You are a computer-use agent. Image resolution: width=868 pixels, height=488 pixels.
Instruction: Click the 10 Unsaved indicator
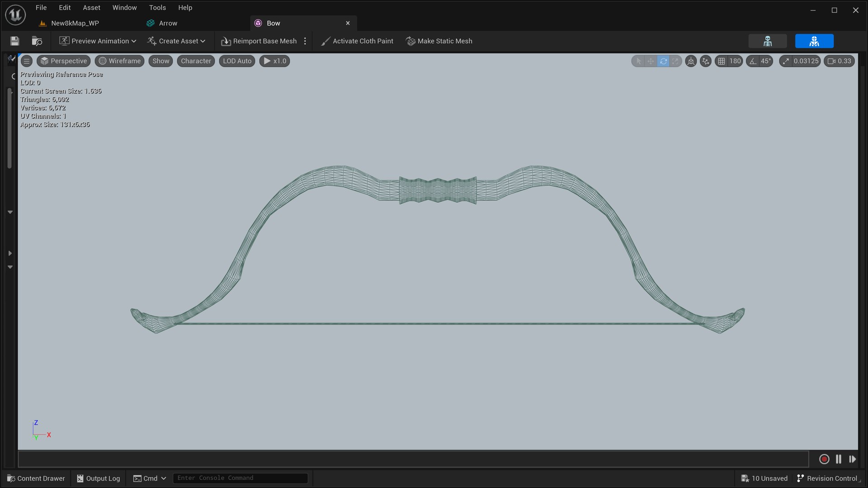pyautogui.click(x=764, y=479)
